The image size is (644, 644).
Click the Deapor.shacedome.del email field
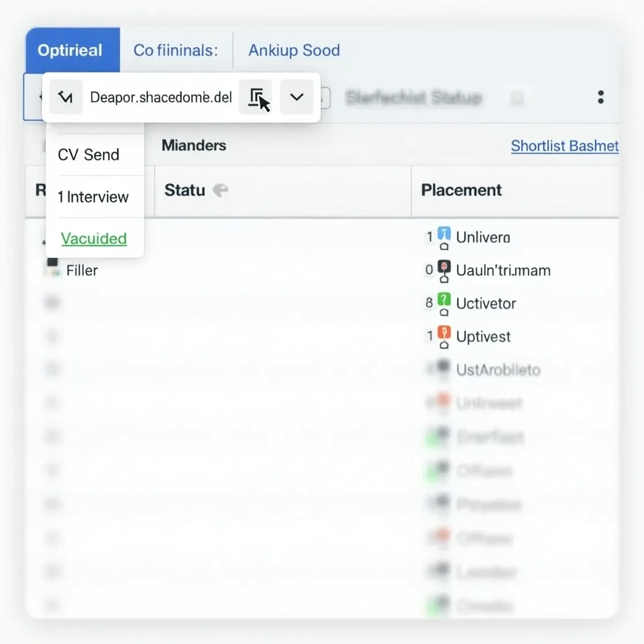pyautogui.click(x=161, y=97)
